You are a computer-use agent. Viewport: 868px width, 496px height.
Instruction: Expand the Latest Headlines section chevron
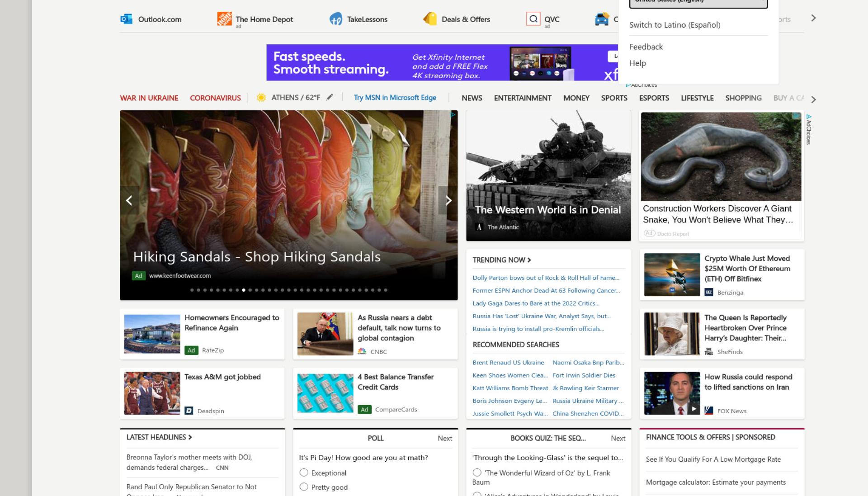190,437
